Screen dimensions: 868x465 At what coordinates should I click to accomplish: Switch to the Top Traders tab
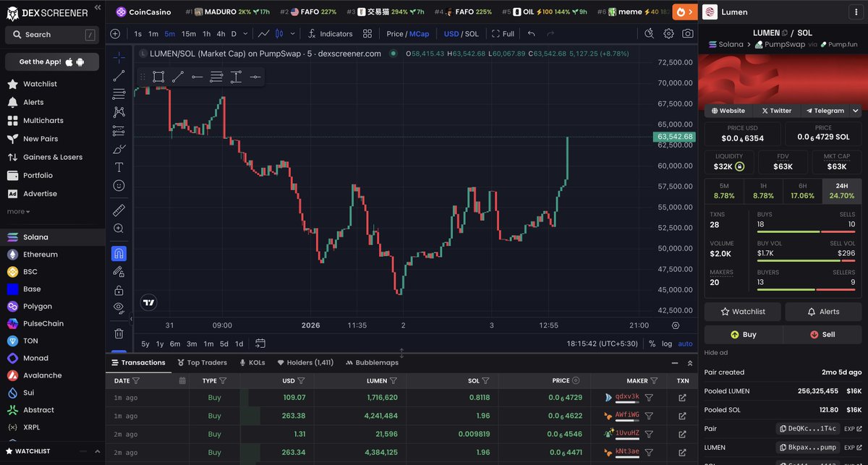(201, 362)
